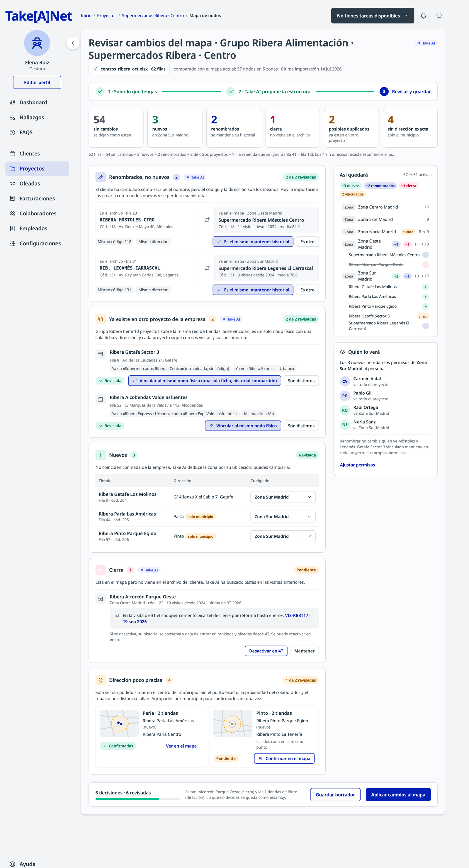
Task: Click 'Confirmar en el mapa' for Pinto
Action: click(x=284, y=758)
